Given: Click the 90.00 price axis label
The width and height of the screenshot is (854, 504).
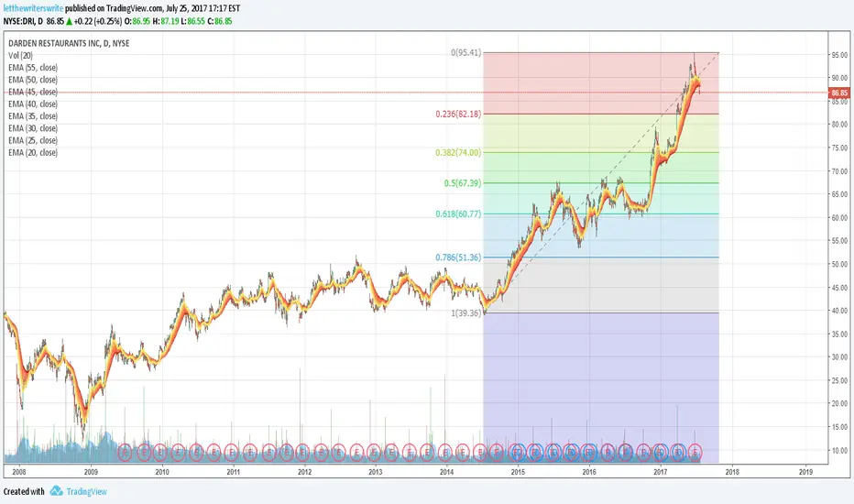Looking at the screenshot, I should click(x=839, y=78).
